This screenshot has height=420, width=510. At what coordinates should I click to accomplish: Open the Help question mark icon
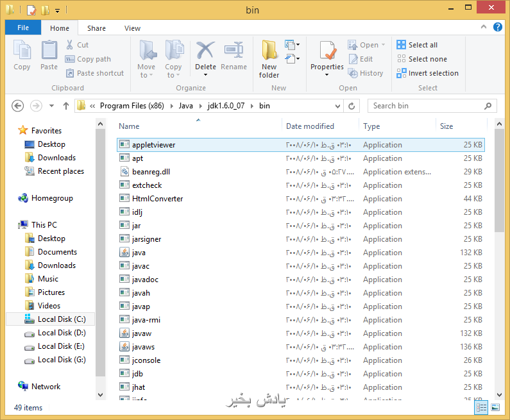[498, 28]
